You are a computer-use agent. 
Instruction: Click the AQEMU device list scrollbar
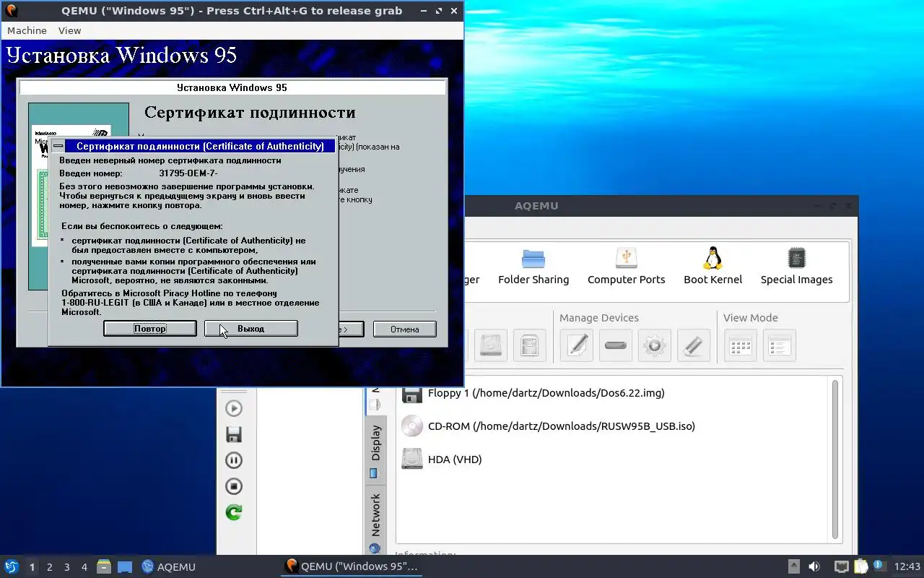click(836, 460)
